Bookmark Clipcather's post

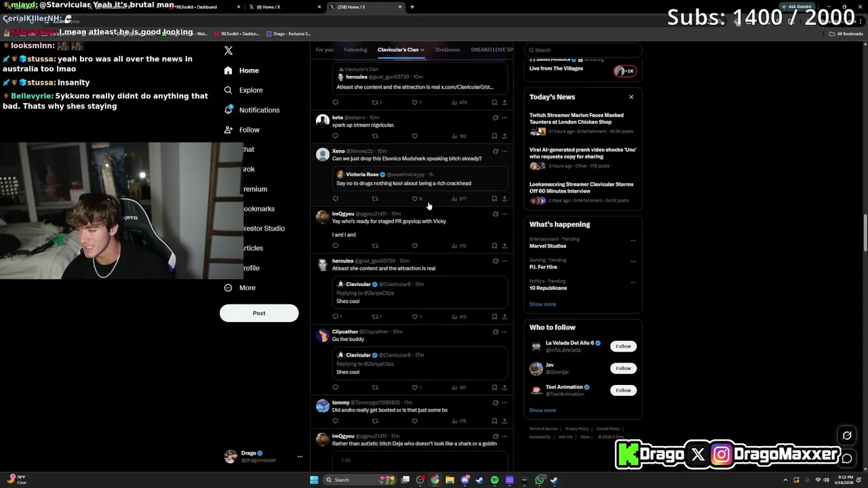coord(494,388)
